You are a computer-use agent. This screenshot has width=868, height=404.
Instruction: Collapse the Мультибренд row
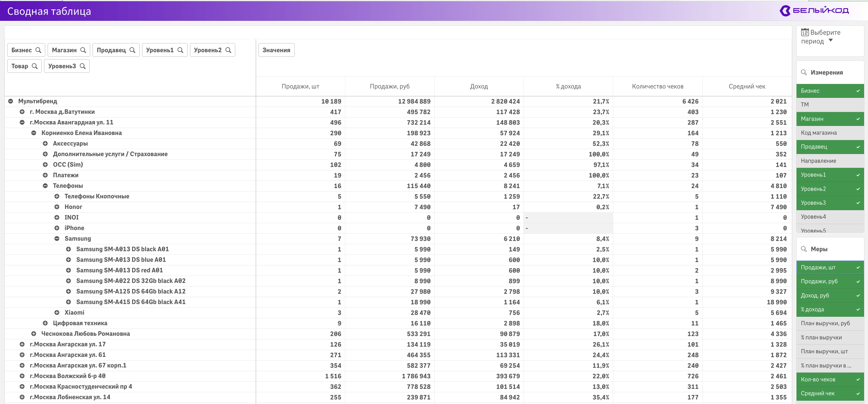(x=11, y=101)
